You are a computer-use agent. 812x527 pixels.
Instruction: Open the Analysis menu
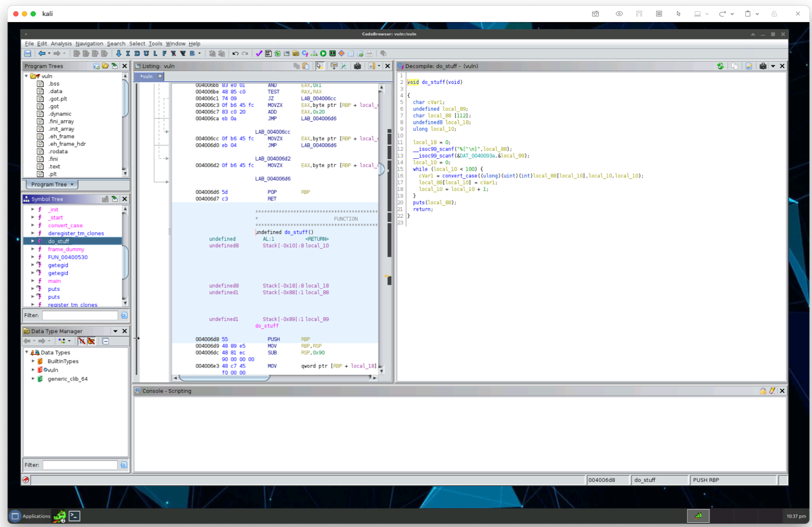[x=61, y=44]
